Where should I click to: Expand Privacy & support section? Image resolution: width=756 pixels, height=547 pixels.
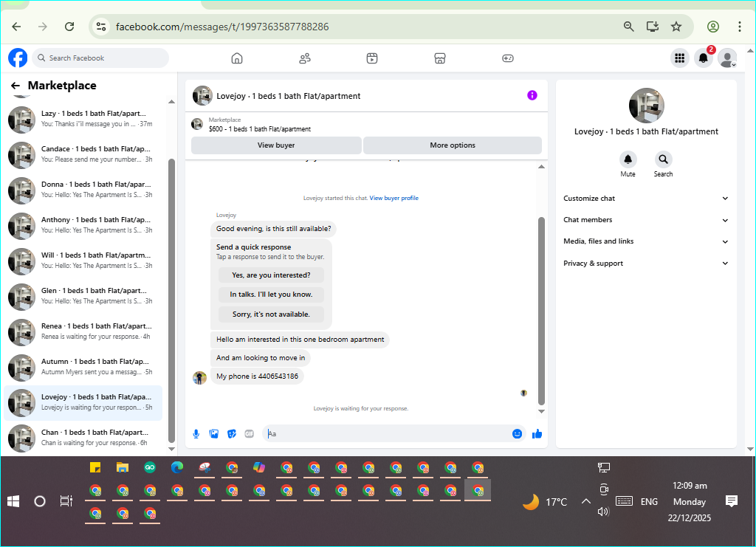(645, 263)
